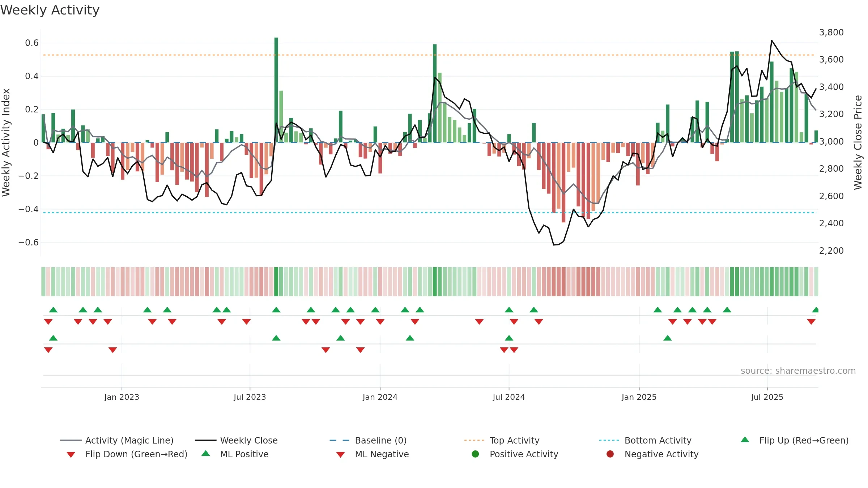The width and height of the screenshot is (868, 488).
Task: Toggle the Flip Up (Red→Green) legend entry
Action: point(795,440)
